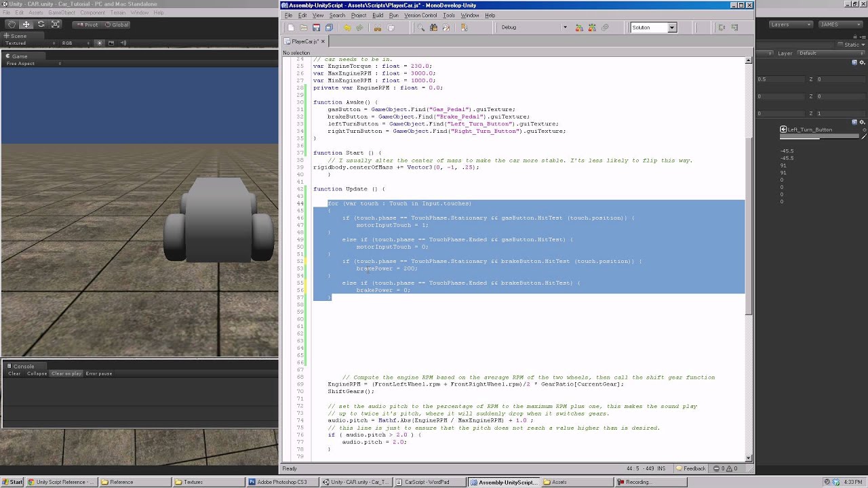The image size is (868, 488).
Task: Toggle the Static checkbox in Inspector
Action: point(840,45)
